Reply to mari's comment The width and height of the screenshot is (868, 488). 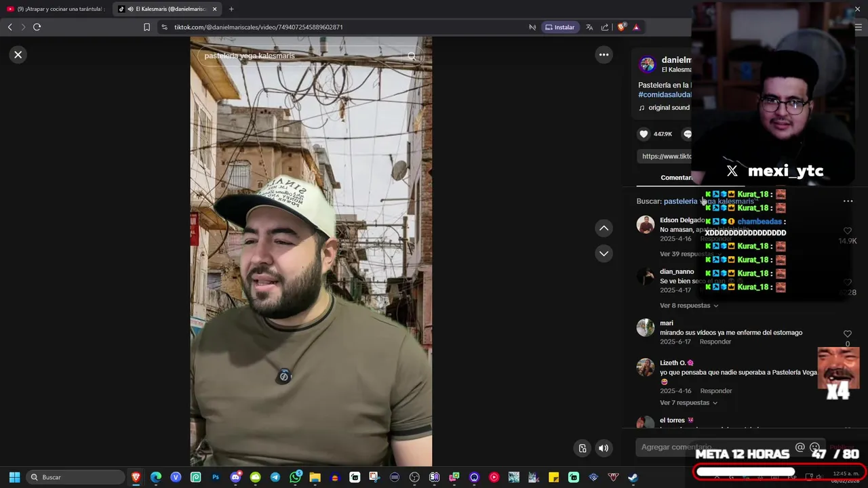pos(715,342)
